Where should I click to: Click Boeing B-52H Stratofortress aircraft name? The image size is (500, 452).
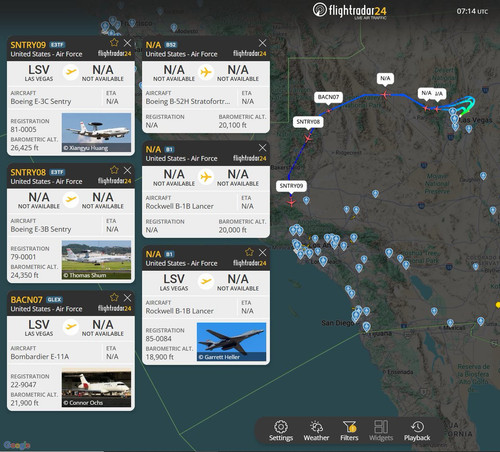(x=188, y=101)
